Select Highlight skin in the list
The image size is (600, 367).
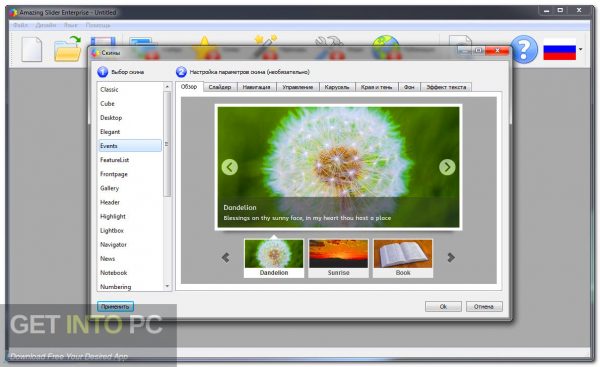click(130, 217)
